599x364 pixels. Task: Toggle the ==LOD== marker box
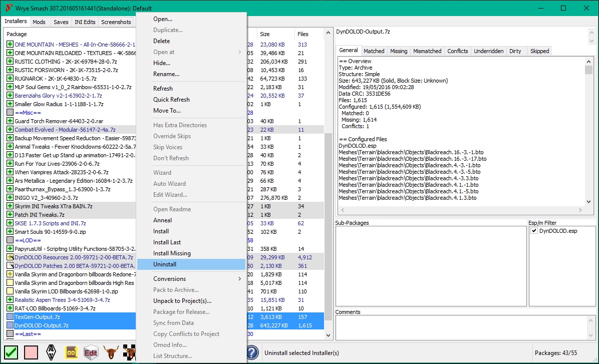click(x=10, y=240)
